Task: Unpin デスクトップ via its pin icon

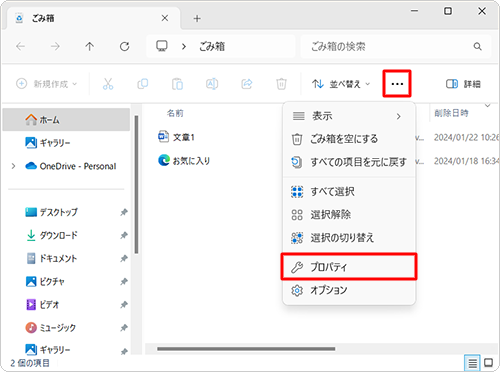Action: click(124, 212)
